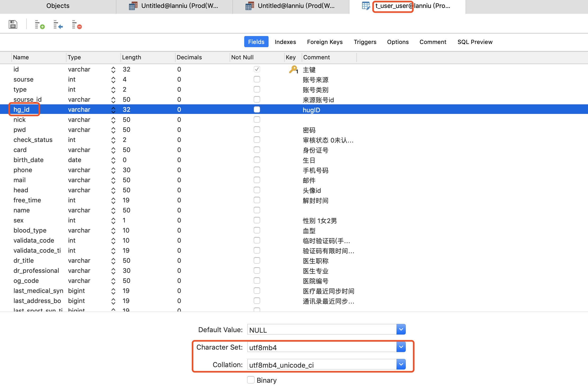Select the mail field name
588x392 pixels.
click(20, 180)
